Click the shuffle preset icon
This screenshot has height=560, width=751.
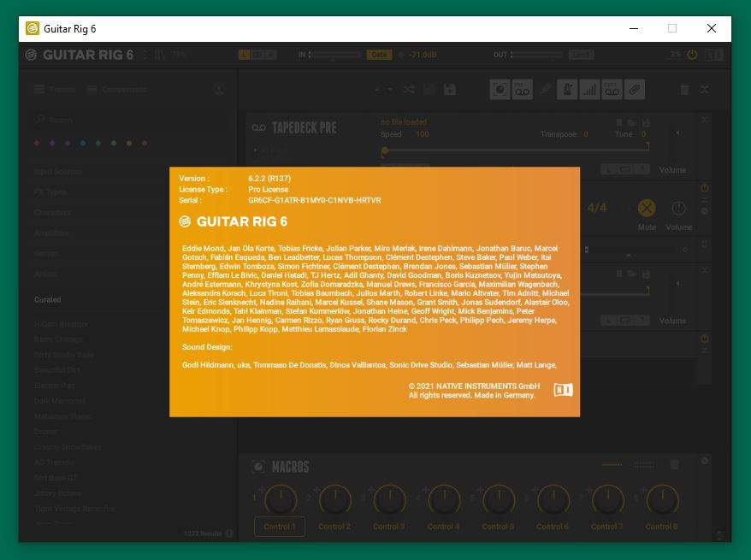[409, 90]
